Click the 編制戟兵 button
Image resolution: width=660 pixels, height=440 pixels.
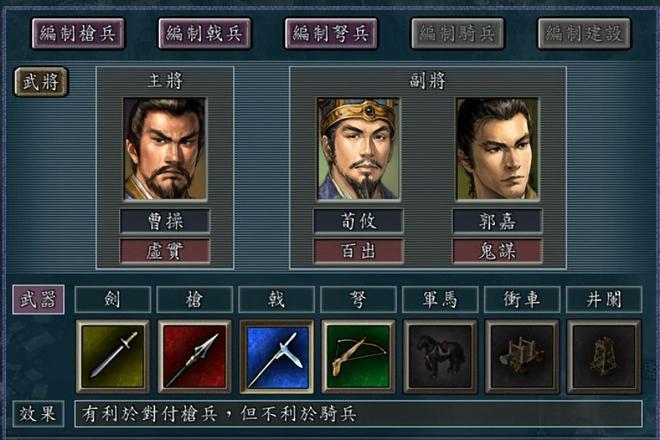coord(205,33)
